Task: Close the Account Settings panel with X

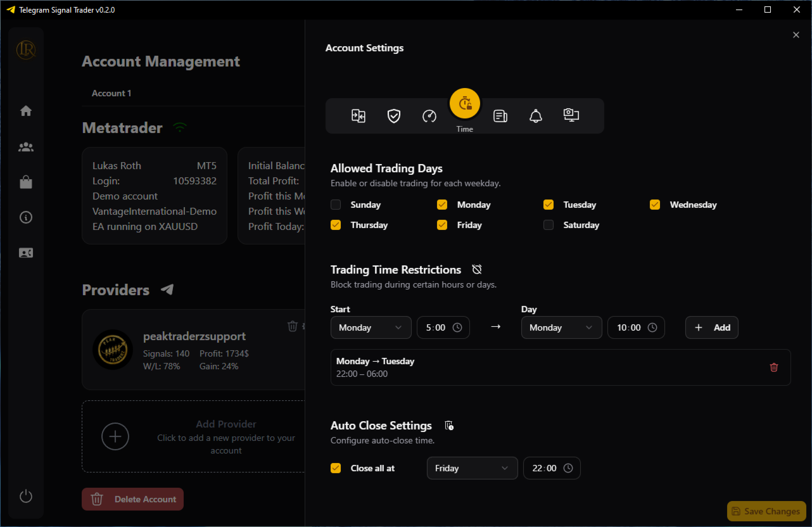Action: click(x=796, y=35)
